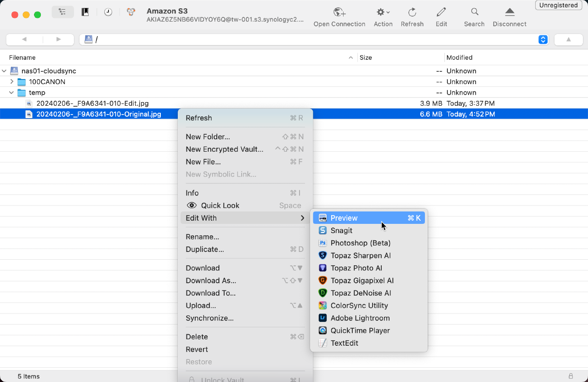Click the Bonjour services icon
Image resolution: width=588 pixels, height=382 pixels.
point(131,11)
